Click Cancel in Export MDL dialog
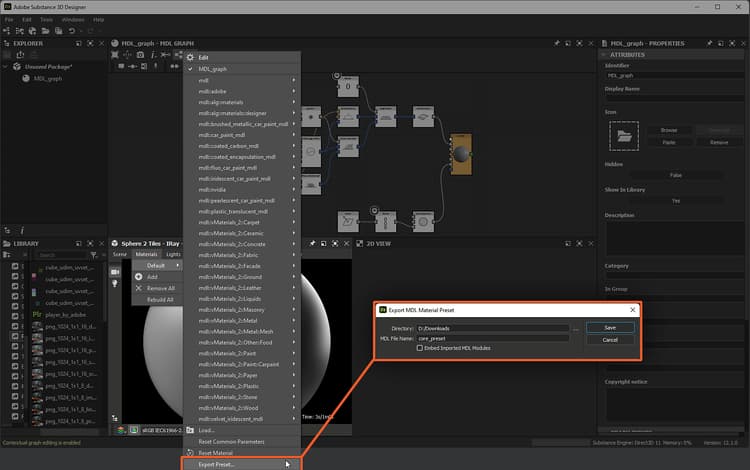The width and height of the screenshot is (750, 470). pyautogui.click(x=610, y=340)
